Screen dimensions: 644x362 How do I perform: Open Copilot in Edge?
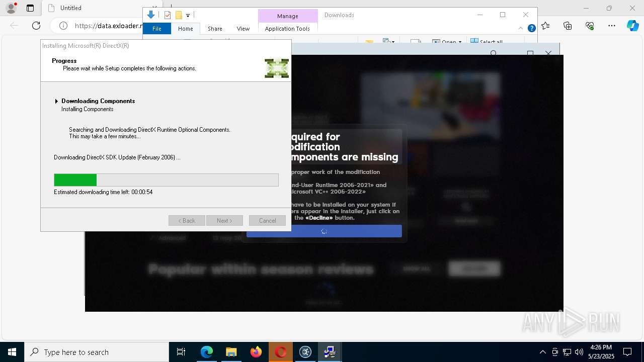pos(632,26)
